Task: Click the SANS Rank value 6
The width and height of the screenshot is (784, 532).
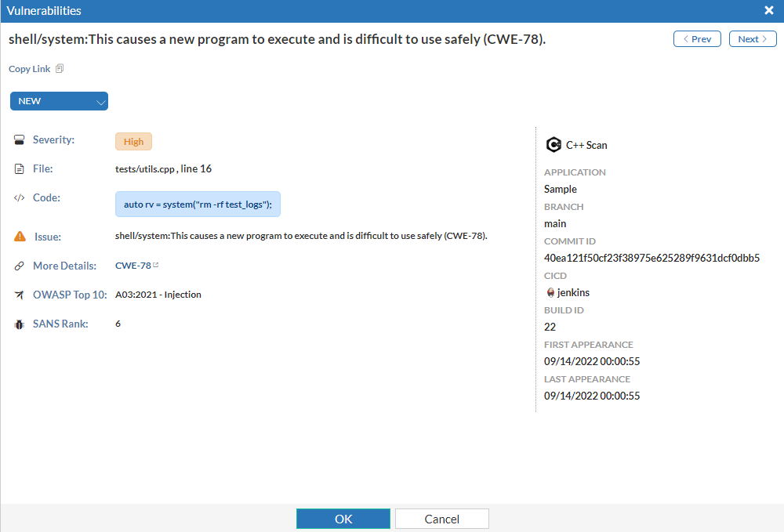Action: click(x=118, y=324)
